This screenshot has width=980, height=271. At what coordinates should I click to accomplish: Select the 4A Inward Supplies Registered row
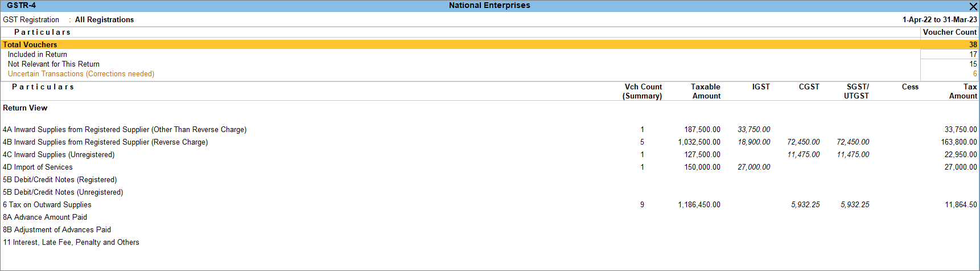click(489, 130)
